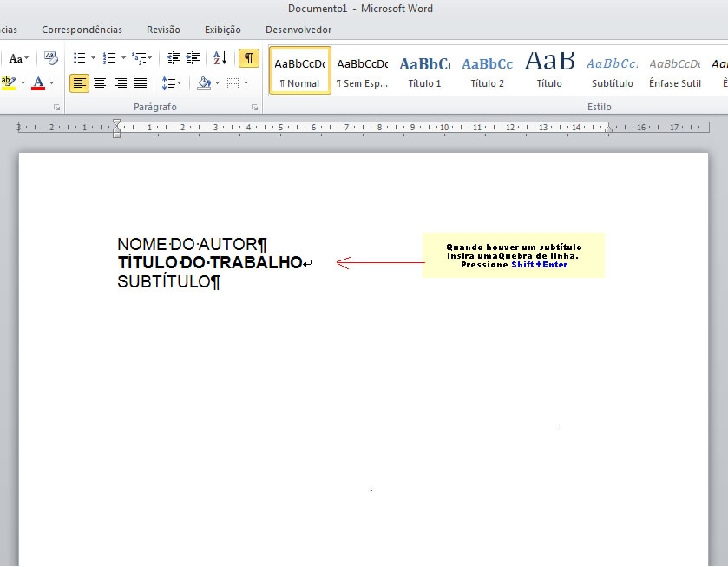The height and width of the screenshot is (567, 728).
Task: Expand font color dropdown arrow
Action: (x=51, y=83)
